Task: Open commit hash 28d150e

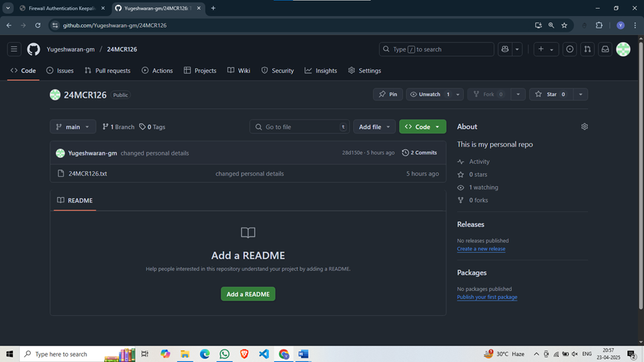Action: [x=353, y=153]
